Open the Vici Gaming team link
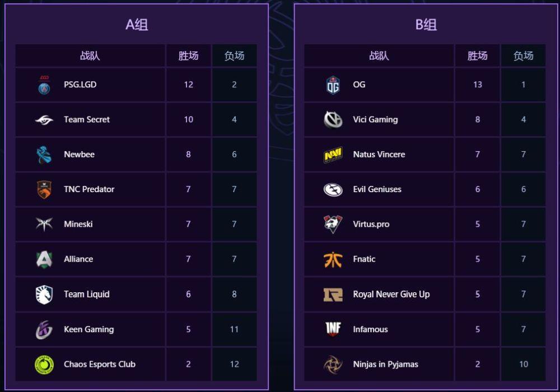Screen dimensions: 560x392 coord(375,120)
